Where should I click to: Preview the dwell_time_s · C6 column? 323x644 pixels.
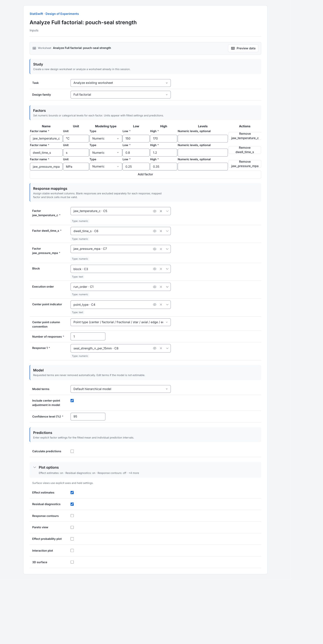[154, 231]
